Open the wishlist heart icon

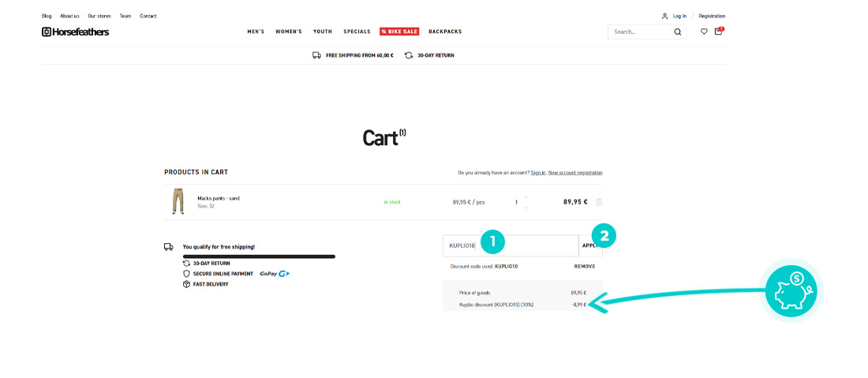click(704, 32)
